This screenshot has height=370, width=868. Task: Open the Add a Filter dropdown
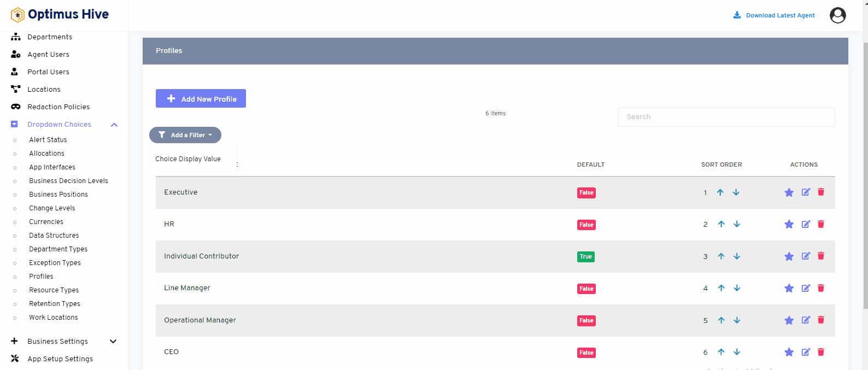[185, 135]
